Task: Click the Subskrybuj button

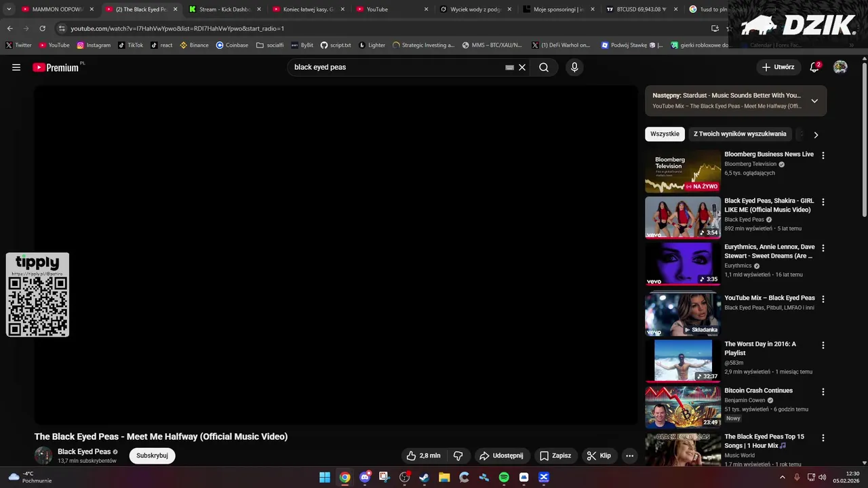Action: tap(152, 455)
